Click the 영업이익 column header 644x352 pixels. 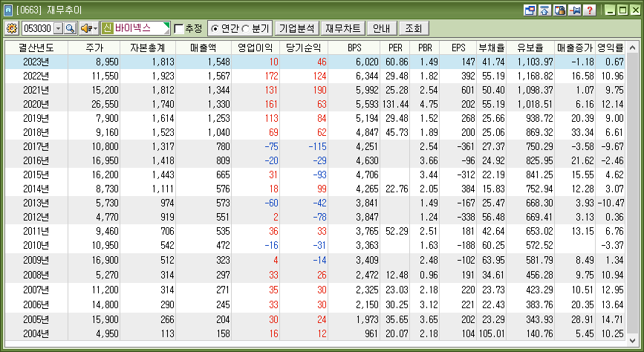(256, 48)
